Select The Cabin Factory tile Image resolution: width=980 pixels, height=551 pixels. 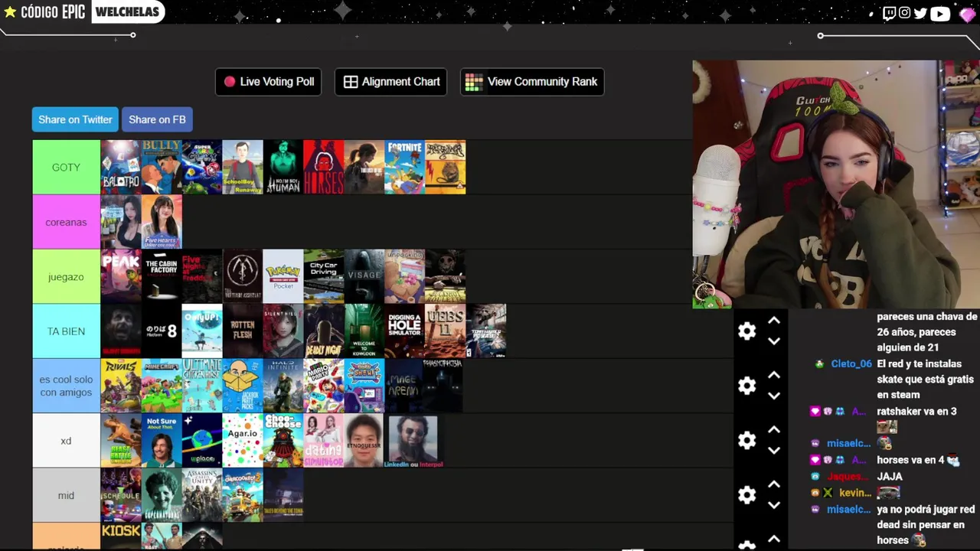162,276
